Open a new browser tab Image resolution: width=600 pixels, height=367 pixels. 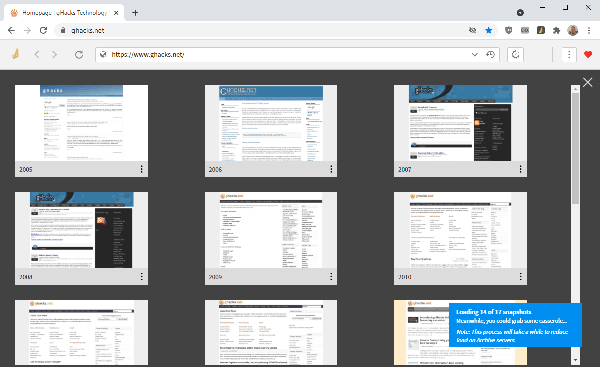pos(135,13)
